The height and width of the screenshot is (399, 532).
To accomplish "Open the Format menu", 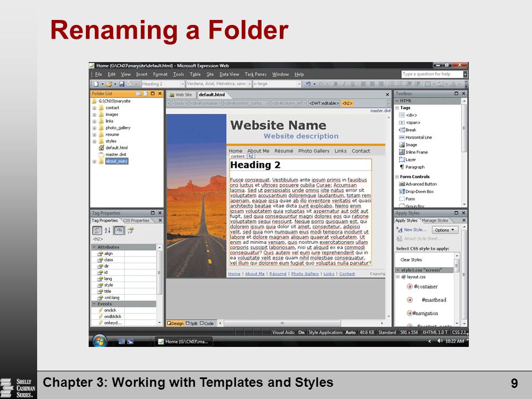I will [x=160, y=74].
